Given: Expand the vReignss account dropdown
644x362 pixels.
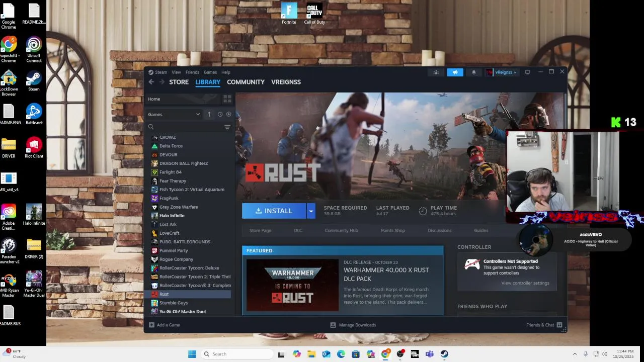Looking at the screenshot, I should pyautogui.click(x=502, y=72).
